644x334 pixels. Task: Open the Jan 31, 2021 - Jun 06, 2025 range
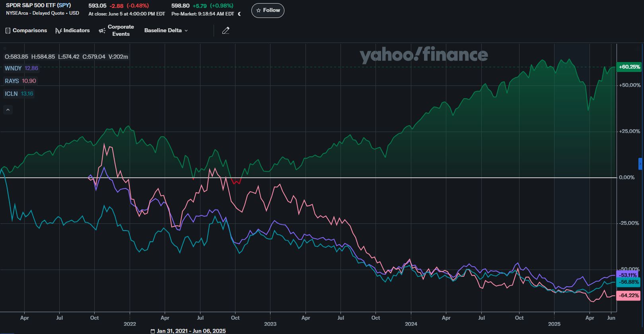pos(191,331)
